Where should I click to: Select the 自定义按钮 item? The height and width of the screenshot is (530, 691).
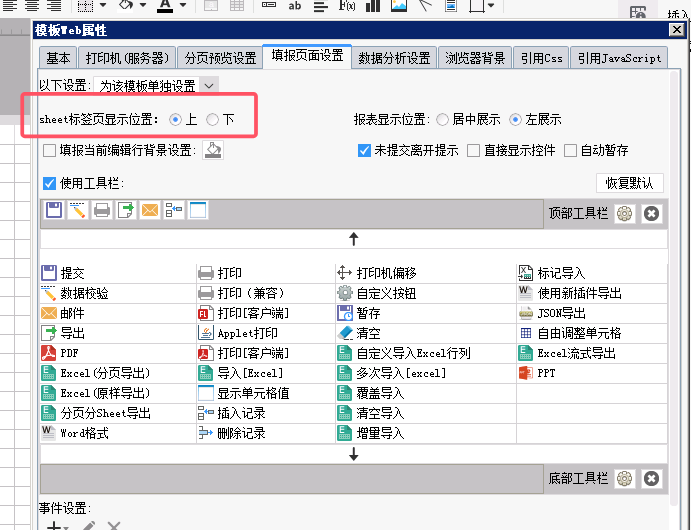tap(426, 293)
